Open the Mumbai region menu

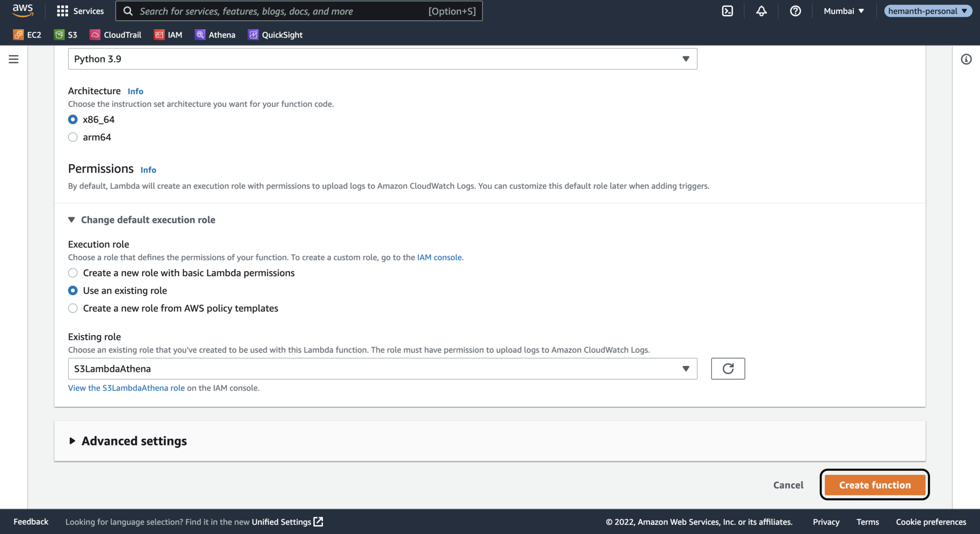(x=843, y=11)
